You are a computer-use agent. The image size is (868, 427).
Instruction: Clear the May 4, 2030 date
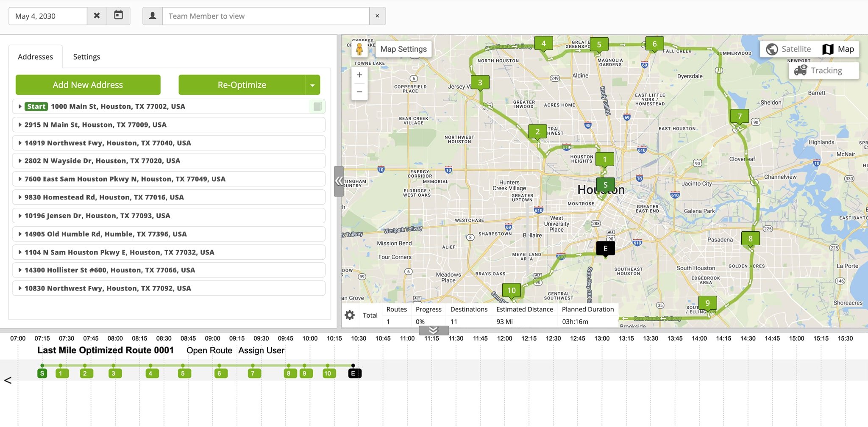coord(97,16)
